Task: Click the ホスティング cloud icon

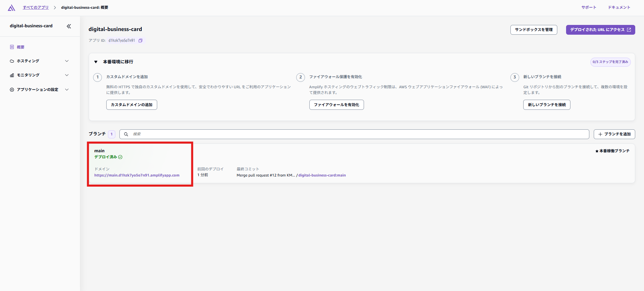Action: click(x=12, y=61)
